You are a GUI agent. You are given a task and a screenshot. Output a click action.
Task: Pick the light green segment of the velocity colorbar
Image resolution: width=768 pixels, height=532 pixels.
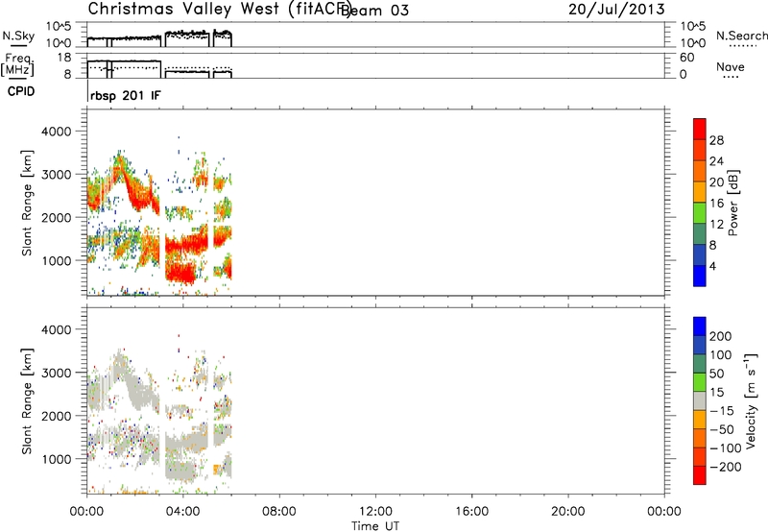click(700, 382)
